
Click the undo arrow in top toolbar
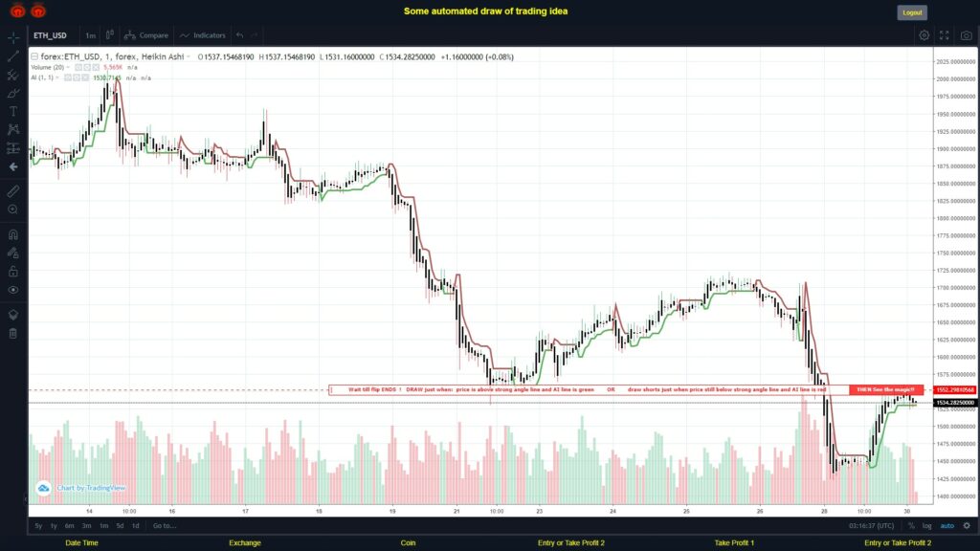tap(240, 35)
